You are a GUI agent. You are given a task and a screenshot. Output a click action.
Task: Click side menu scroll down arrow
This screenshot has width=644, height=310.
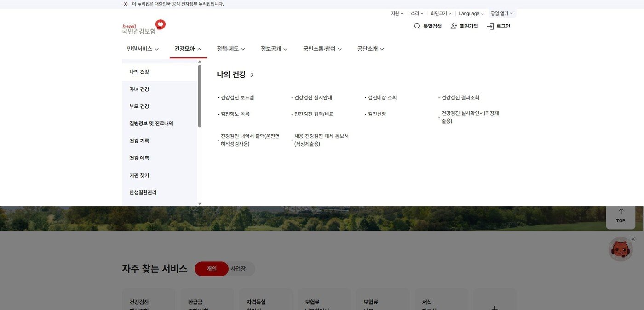200,203
